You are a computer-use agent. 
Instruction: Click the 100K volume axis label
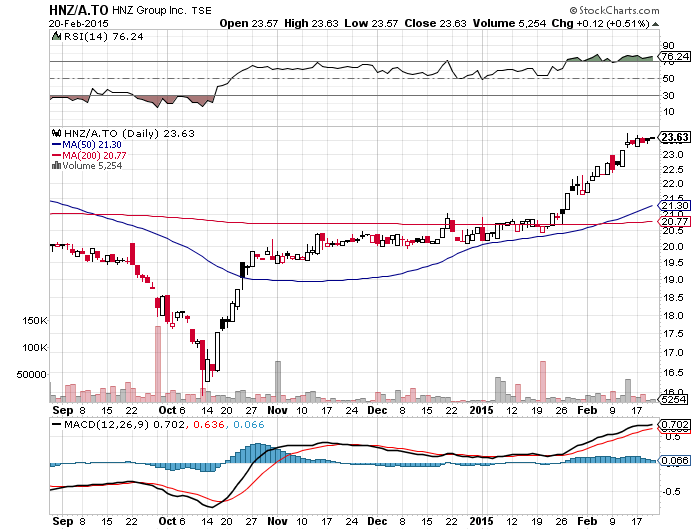35,347
